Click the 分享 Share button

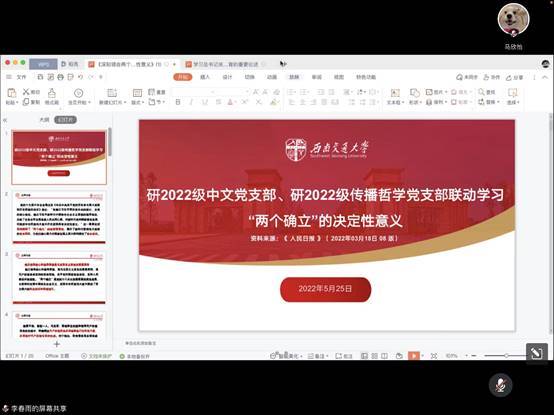pyautogui.click(x=514, y=77)
